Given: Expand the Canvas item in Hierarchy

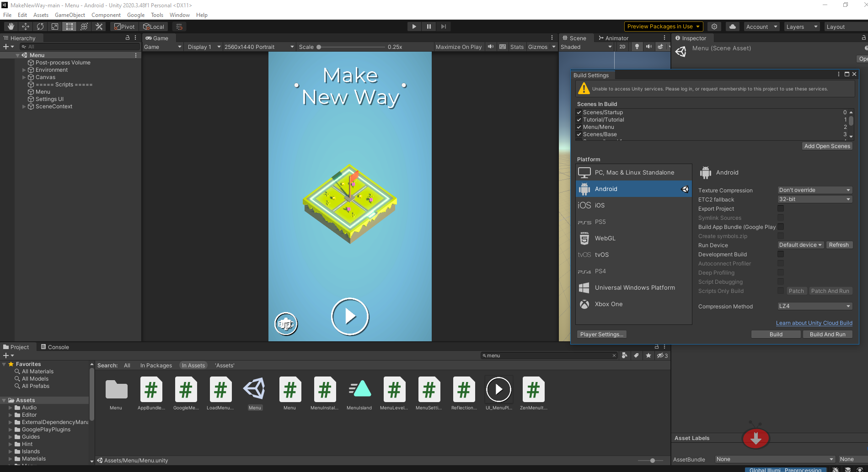Looking at the screenshot, I should click(24, 77).
